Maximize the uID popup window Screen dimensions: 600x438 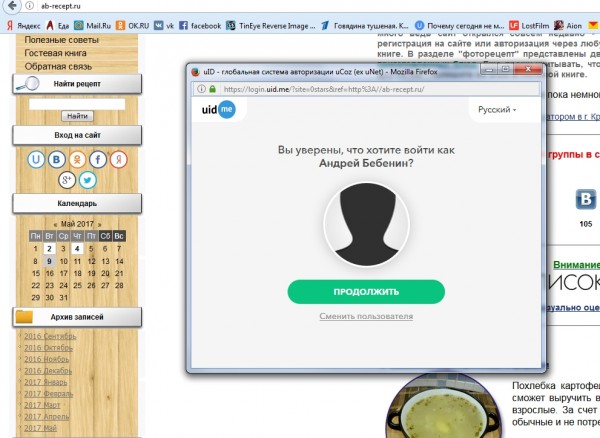click(505, 69)
